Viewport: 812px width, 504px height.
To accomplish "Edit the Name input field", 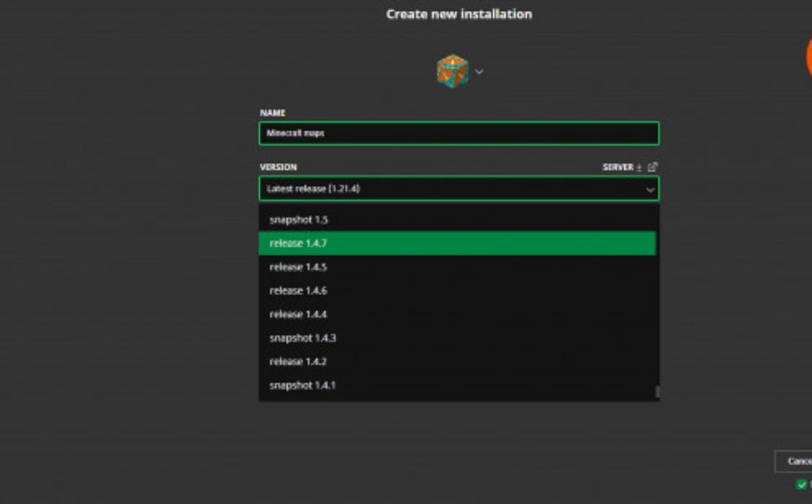I will point(459,133).
